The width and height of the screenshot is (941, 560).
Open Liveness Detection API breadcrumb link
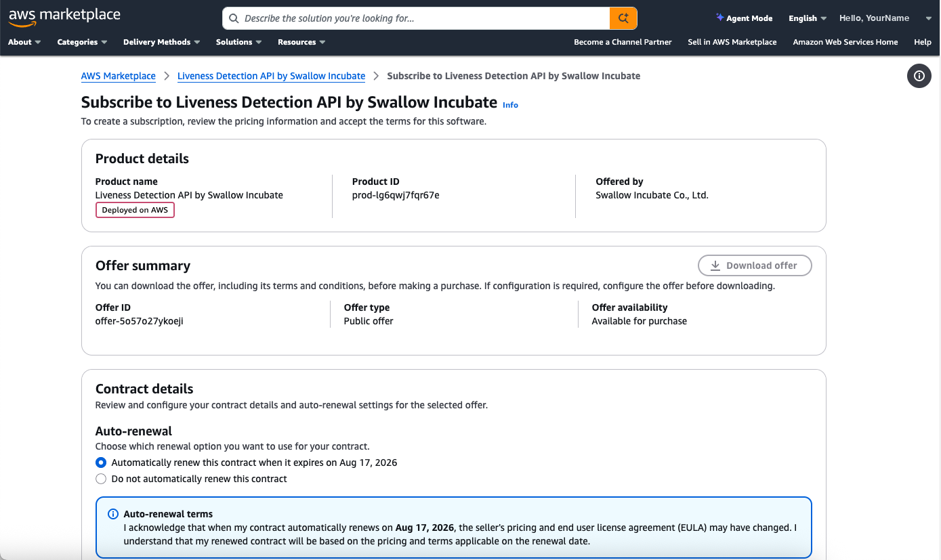click(271, 76)
